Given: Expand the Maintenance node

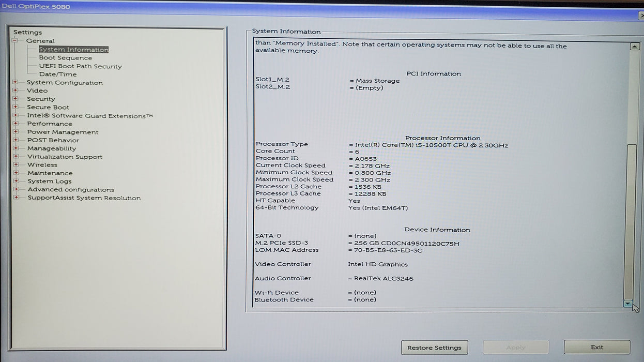Looking at the screenshot, I should pos(16,173).
